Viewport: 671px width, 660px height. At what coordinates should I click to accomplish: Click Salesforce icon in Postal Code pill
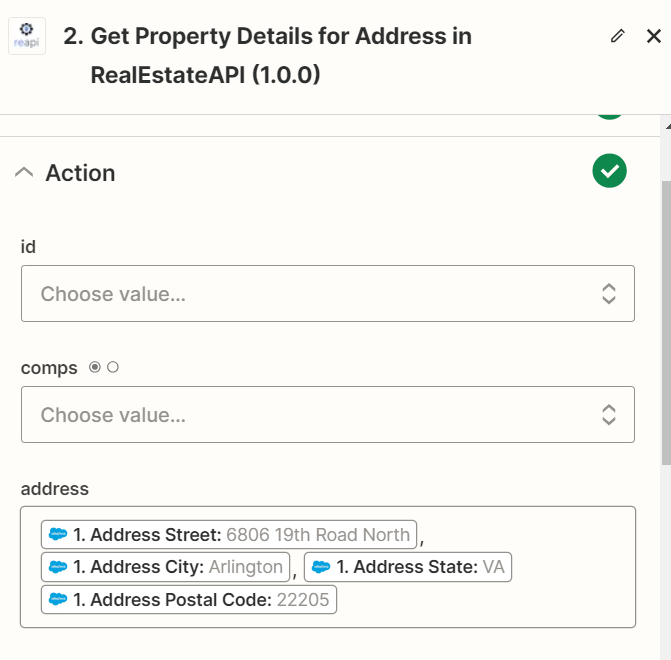tap(58, 599)
